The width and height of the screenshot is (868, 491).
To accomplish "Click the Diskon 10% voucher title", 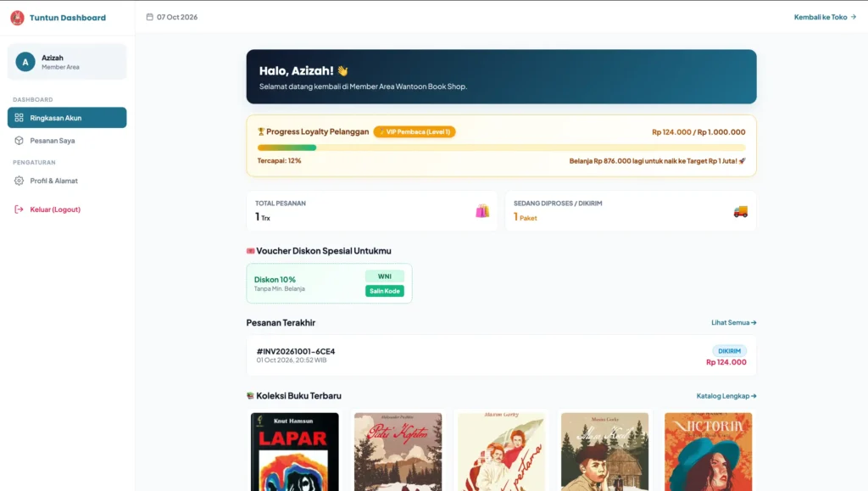I will coord(275,280).
